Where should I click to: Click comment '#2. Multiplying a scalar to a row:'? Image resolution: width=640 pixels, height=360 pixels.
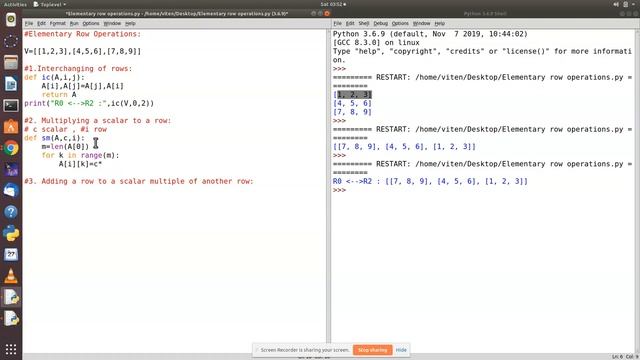click(x=98, y=120)
